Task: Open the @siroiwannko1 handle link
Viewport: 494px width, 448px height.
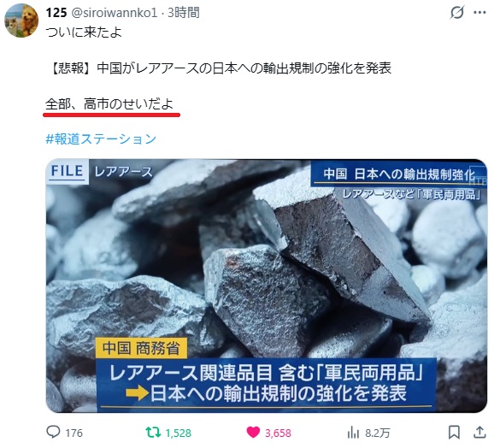Action: 114,13
